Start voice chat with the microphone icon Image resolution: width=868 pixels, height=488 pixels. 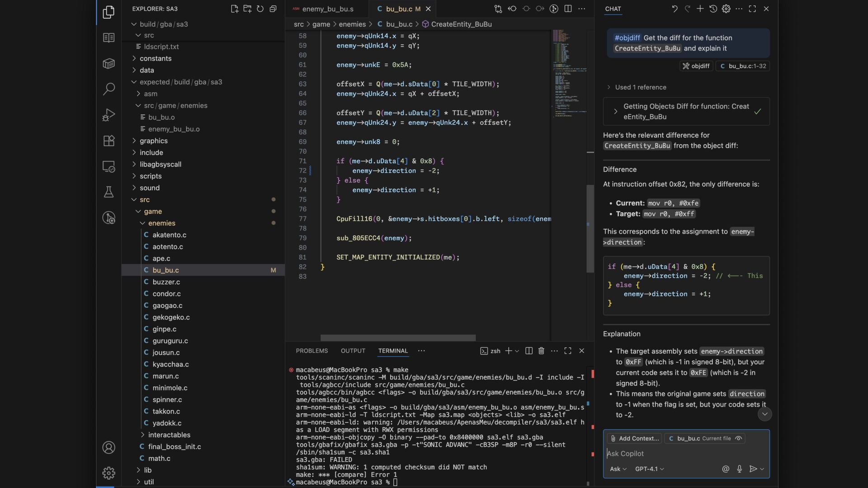coord(739,469)
